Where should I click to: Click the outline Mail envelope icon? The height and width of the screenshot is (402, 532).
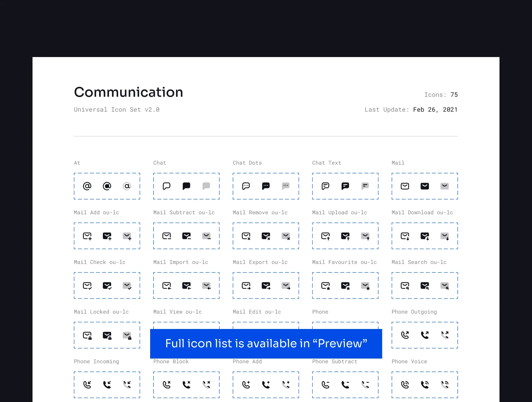[x=405, y=186]
